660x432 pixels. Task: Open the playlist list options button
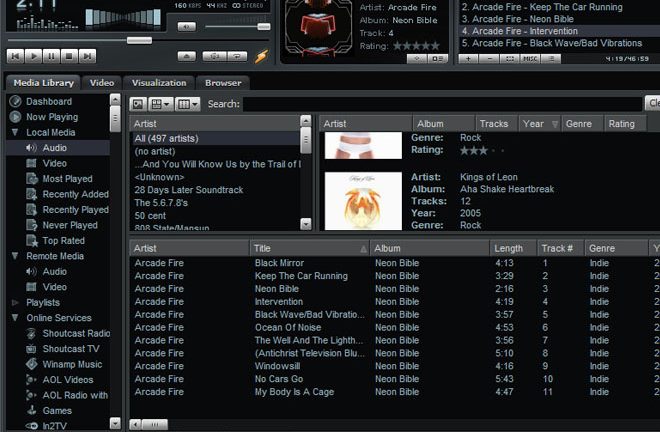point(551,59)
